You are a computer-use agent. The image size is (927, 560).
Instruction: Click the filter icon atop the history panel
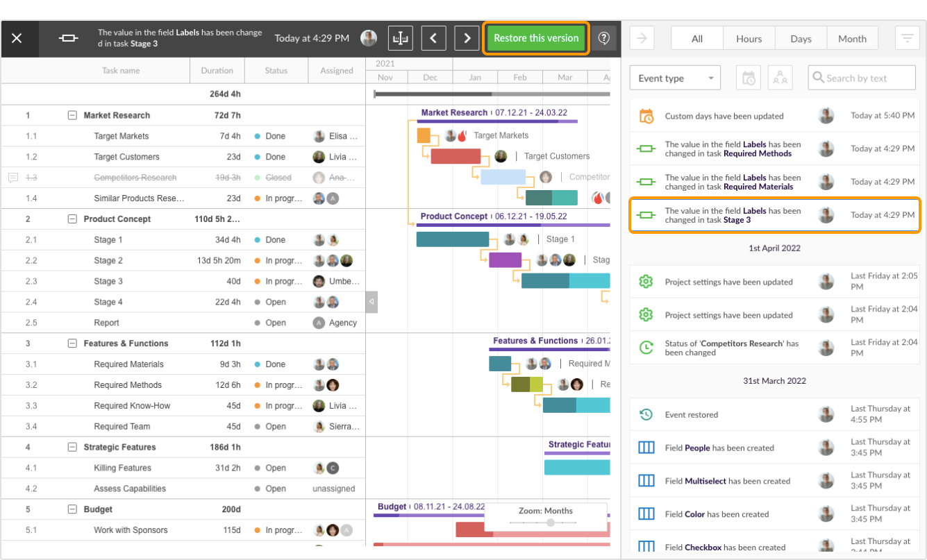(908, 38)
